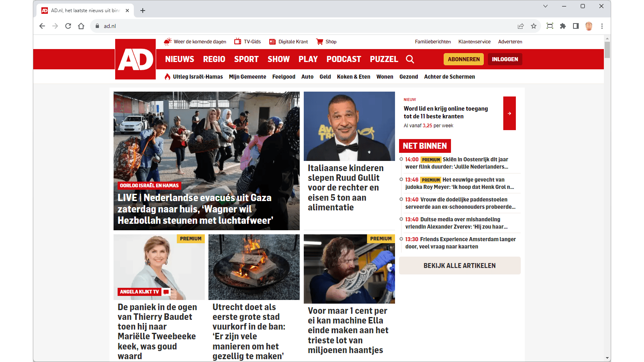Open the Gaza evacuees live blog image

pos(206,161)
